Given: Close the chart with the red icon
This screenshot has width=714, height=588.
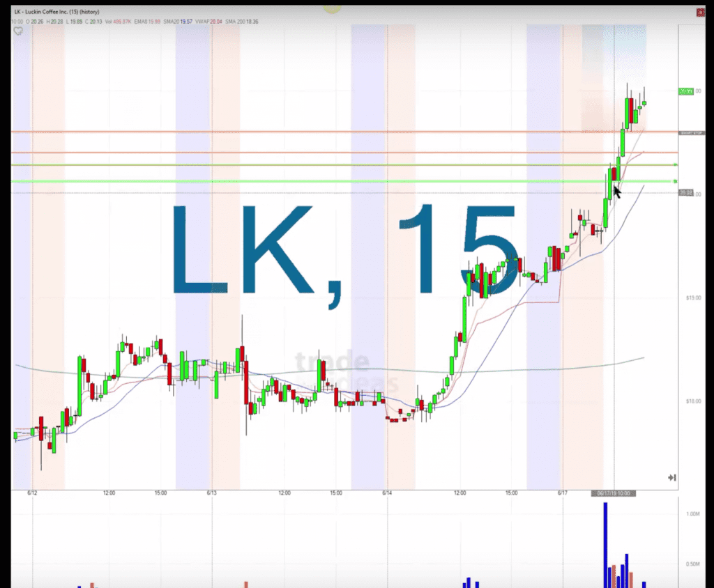Looking at the screenshot, I should pos(700,13).
